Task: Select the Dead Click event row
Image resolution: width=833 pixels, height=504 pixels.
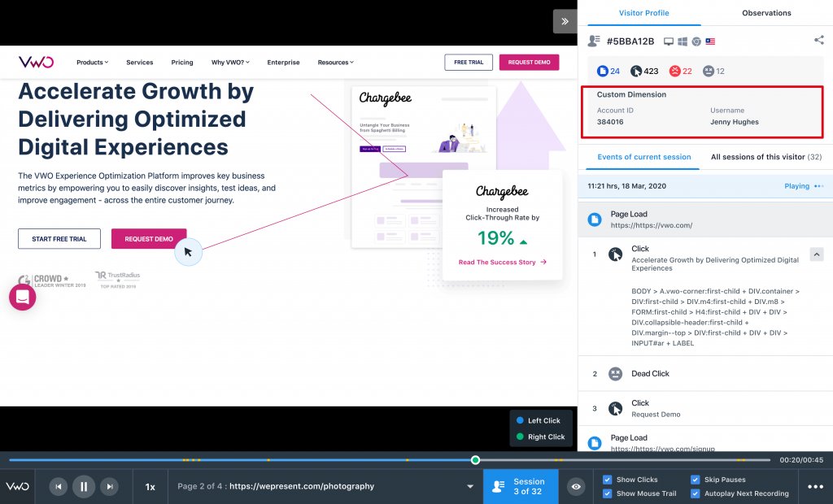Action: point(705,374)
